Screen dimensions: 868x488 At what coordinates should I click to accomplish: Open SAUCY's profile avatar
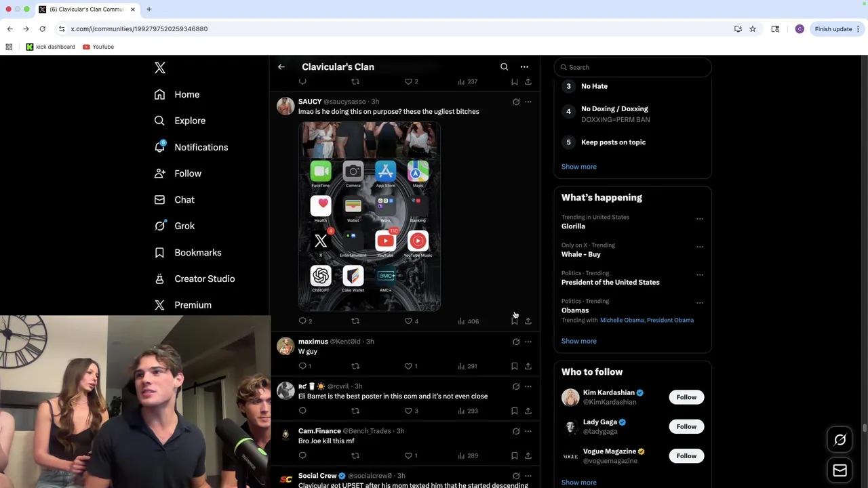tap(285, 106)
